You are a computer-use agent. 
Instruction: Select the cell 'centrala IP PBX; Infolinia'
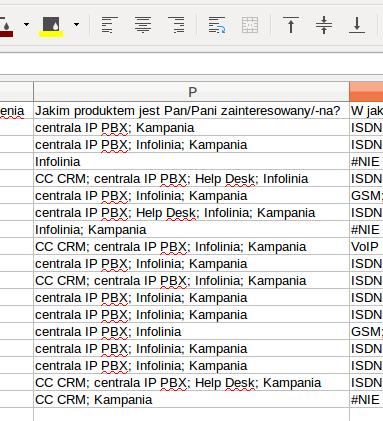[191, 331]
